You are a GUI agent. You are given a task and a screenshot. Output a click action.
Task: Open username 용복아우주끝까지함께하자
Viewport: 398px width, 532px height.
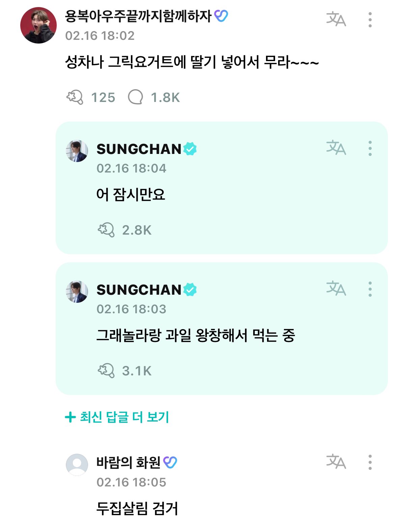(x=138, y=17)
